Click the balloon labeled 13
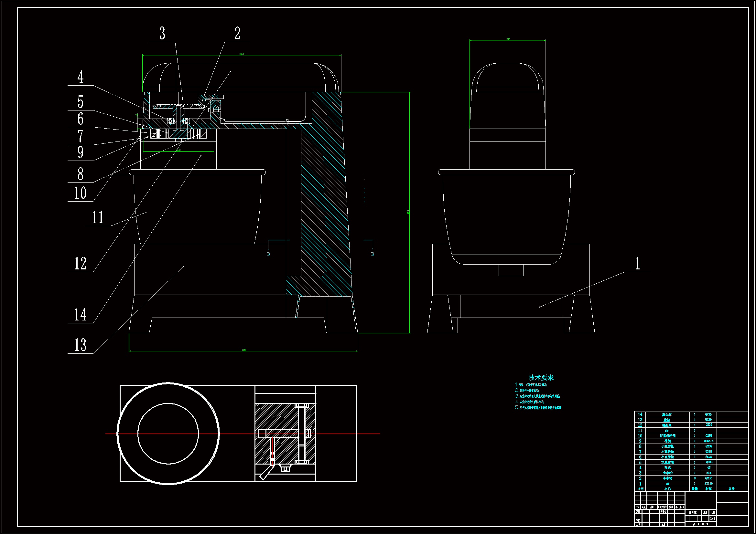Image resolution: width=756 pixels, height=534 pixels. [x=81, y=345]
